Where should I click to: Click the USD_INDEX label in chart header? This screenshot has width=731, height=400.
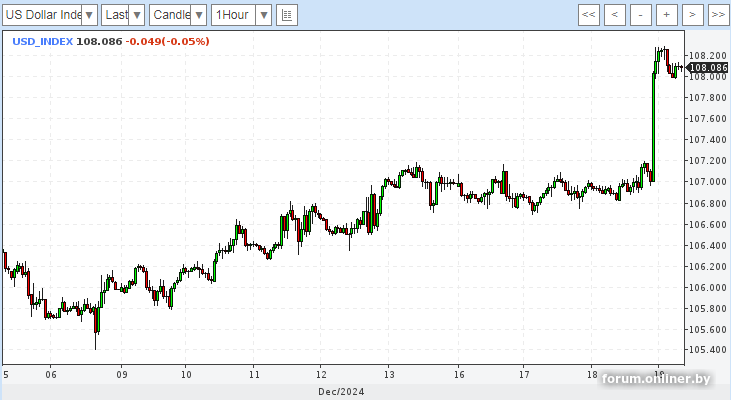pyautogui.click(x=42, y=41)
